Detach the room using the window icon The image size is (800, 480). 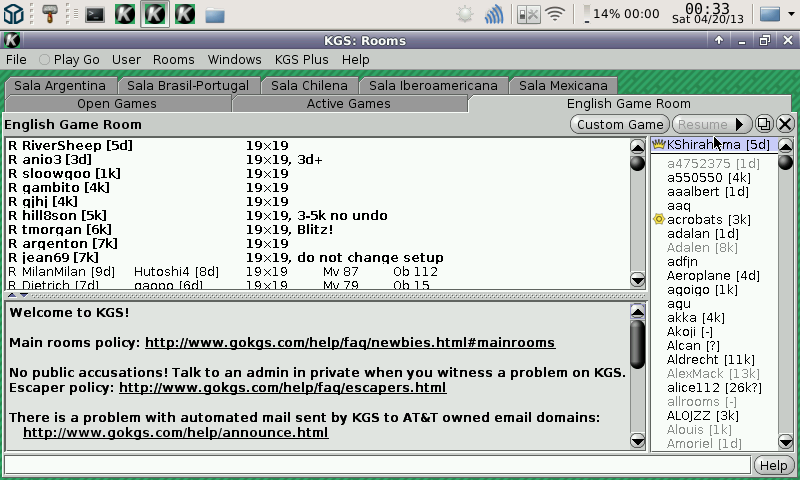[x=764, y=124]
